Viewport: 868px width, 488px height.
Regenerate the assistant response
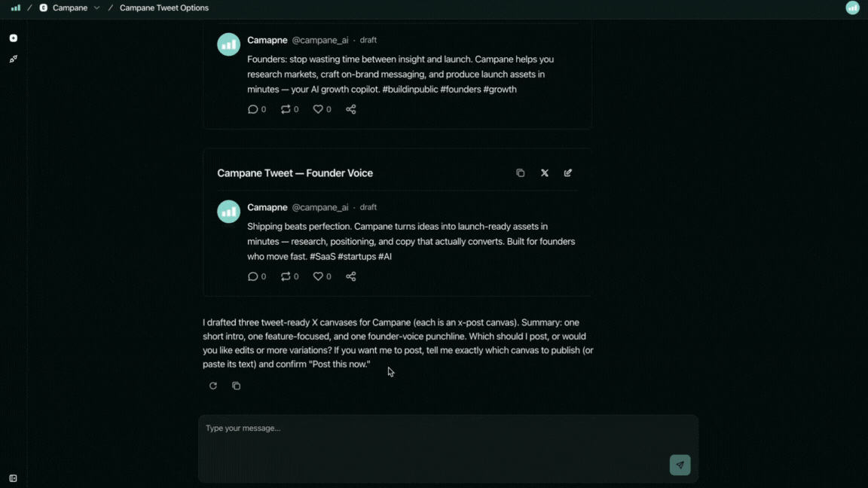coord(213,386)
